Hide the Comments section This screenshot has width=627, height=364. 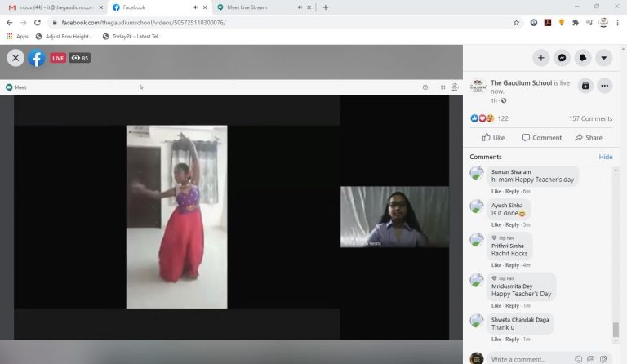[x=605, y=157]
